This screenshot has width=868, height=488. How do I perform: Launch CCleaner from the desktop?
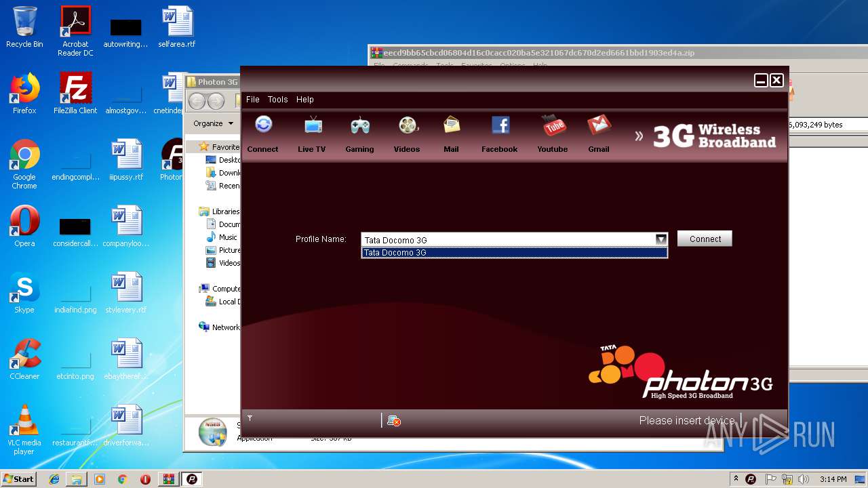(x=24, y=359)
